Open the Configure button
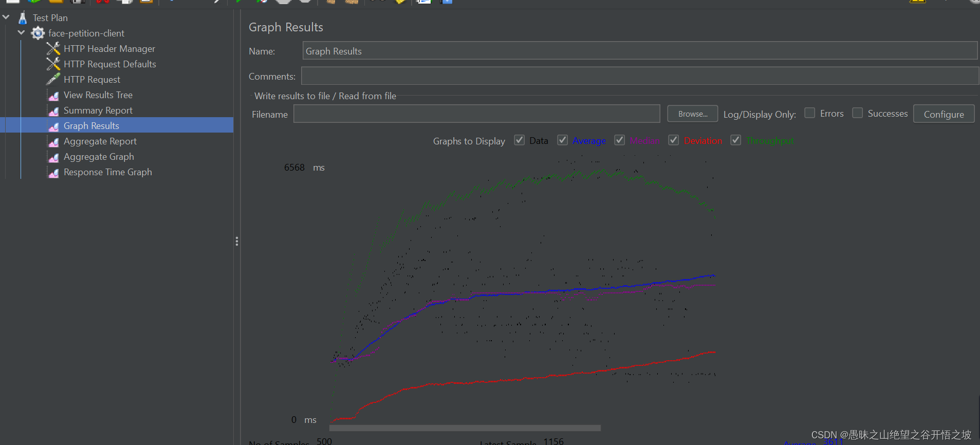 pyautogui.click(x=944, y=114)
